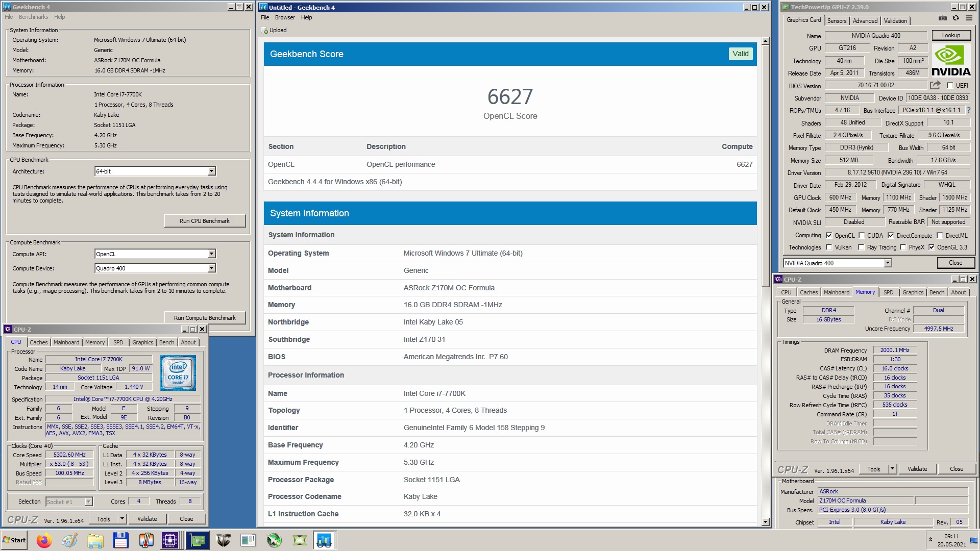980x551 pixels.
Task: Open Windows Explorer from the taskbar
Action: (x=95, y=540)
